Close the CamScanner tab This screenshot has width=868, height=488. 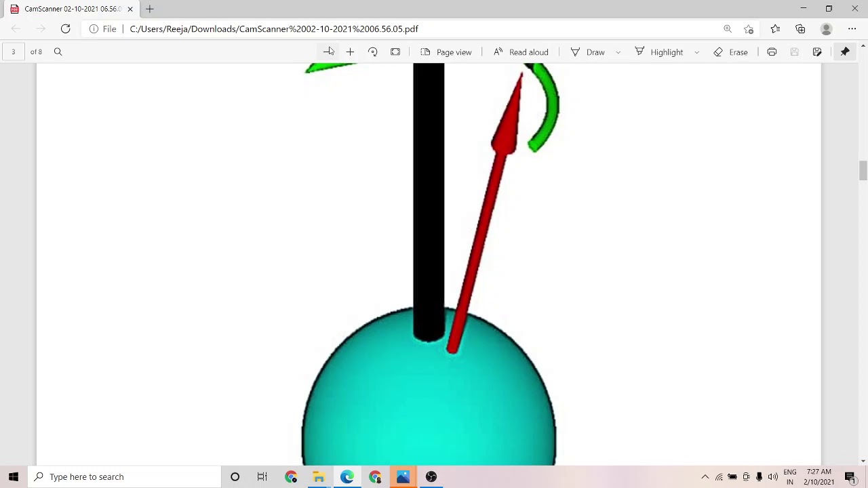point(130,9)
